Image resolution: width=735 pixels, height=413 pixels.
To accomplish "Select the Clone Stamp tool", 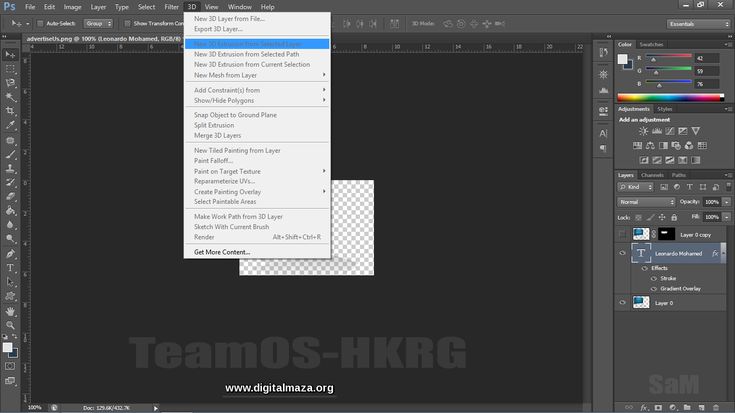I will click(x=10, y=168).
